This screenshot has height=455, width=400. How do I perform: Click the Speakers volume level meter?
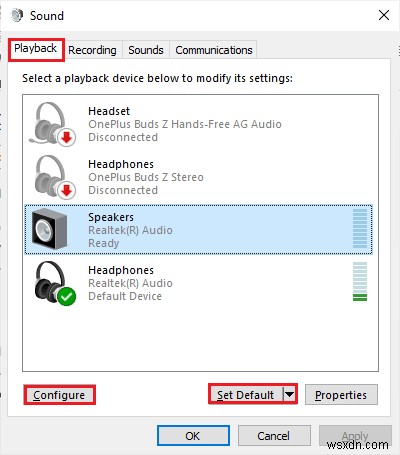click(x=360, y=229)
